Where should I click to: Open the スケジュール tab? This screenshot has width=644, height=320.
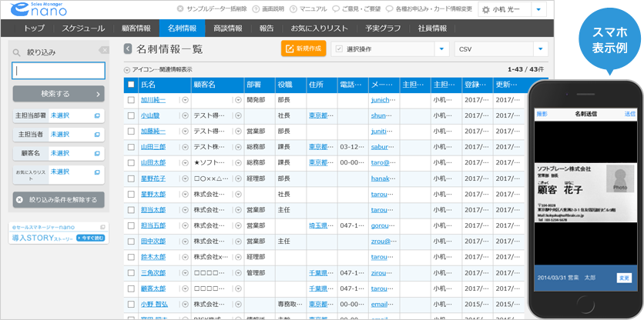[83, 28]
